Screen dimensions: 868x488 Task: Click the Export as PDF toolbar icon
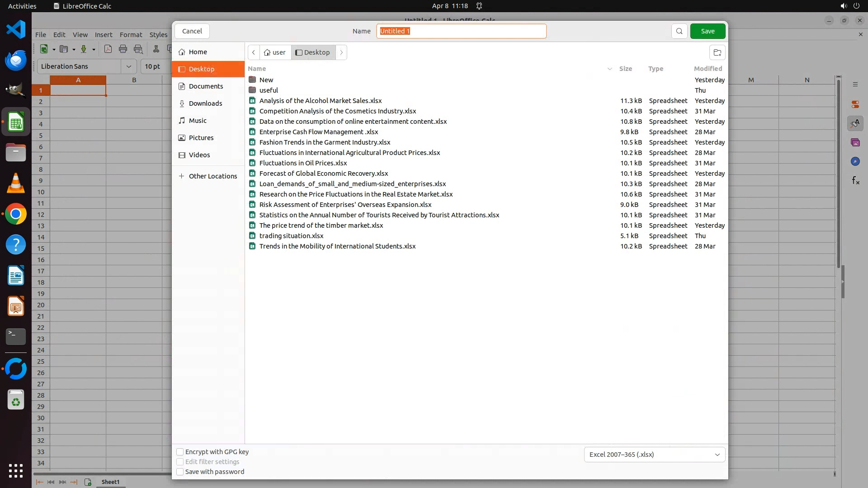108,49
